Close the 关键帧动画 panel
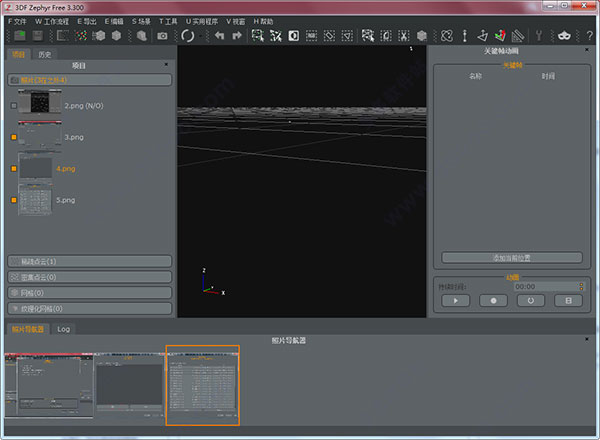The image size is (600, 440). (587, 50)
